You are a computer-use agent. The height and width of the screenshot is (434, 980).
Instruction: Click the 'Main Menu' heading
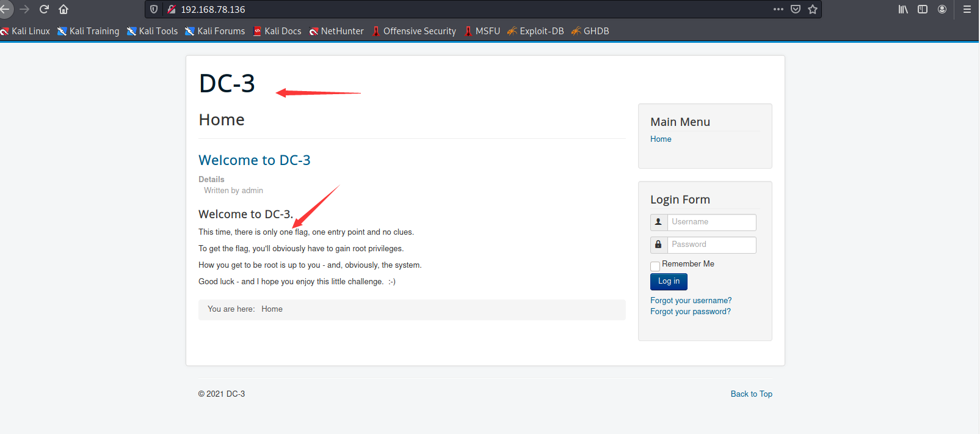680,122
